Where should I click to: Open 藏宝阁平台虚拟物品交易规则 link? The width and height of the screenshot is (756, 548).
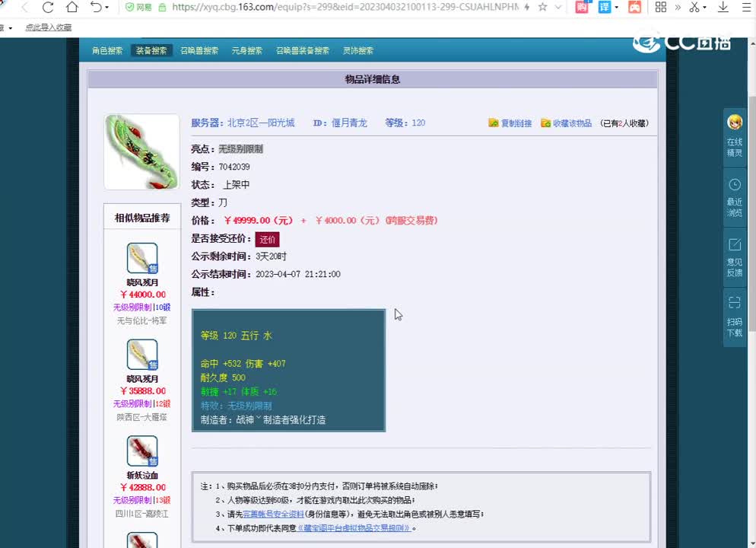[x=354, y=528]
